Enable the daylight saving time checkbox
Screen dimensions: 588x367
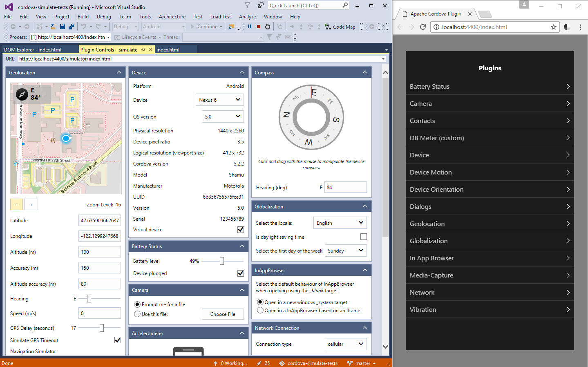(x=364, y=237)
